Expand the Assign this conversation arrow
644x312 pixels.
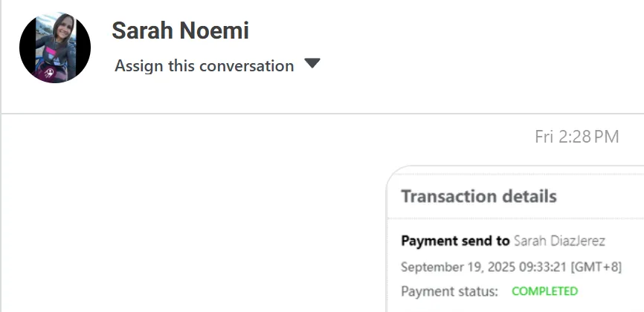coord(312,63)
